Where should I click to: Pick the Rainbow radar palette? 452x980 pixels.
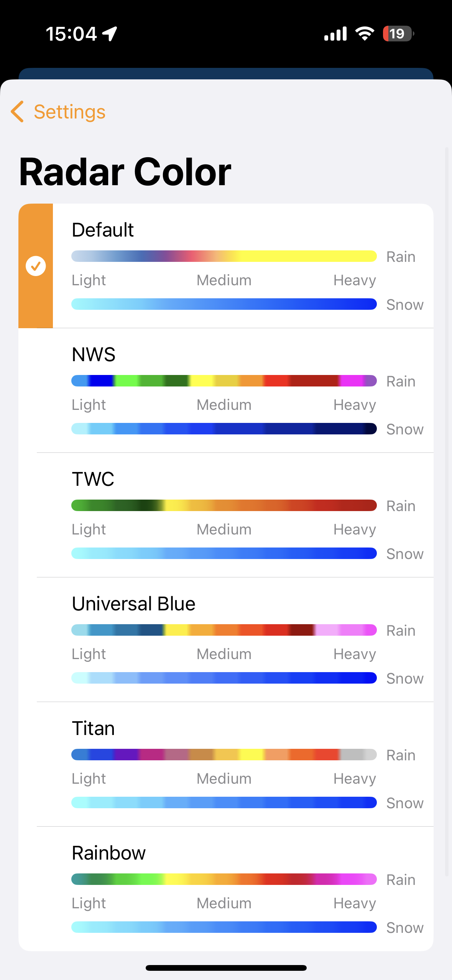(x=108, y=853)
